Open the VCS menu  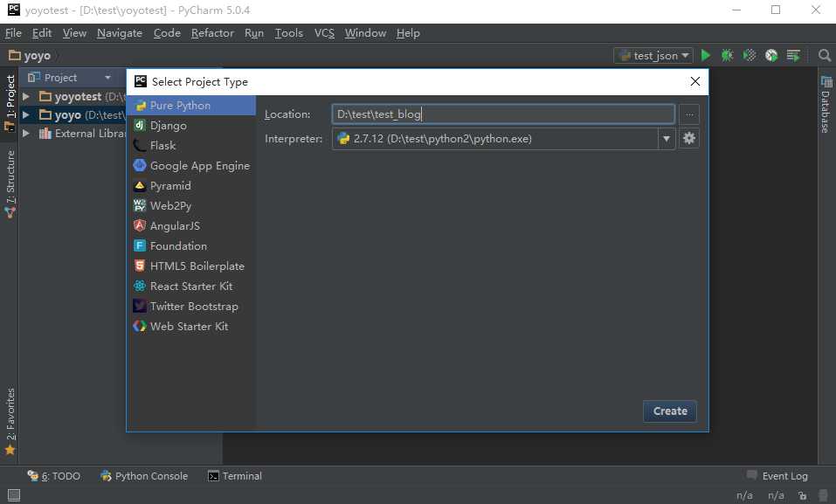[x=324, y=33]
